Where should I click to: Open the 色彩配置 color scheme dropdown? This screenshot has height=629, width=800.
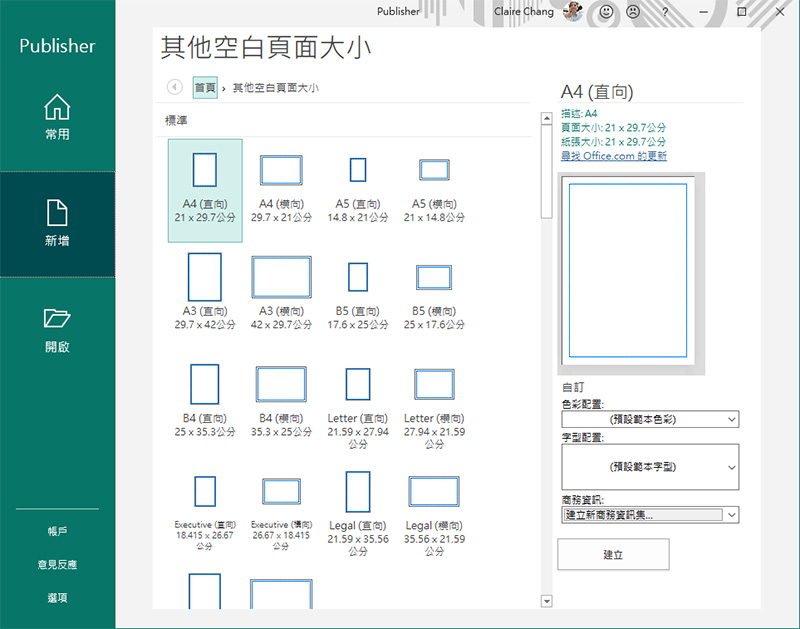[x=650, y=419]
